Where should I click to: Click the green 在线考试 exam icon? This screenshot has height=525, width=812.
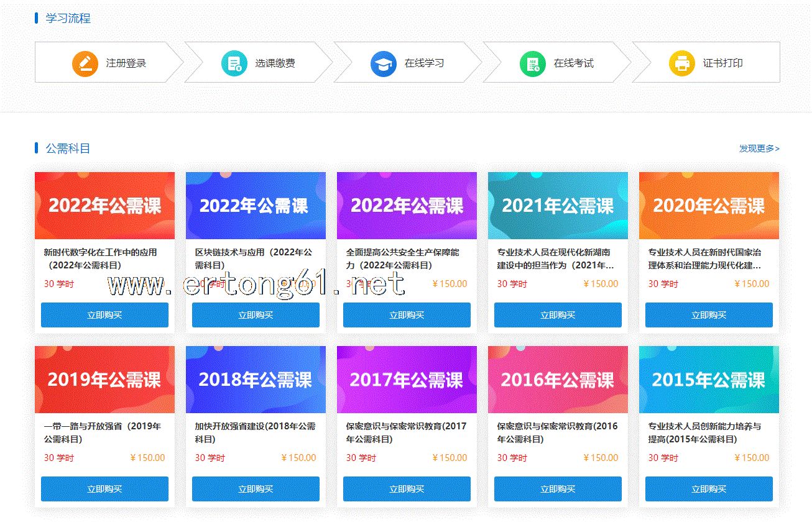coord(533,63)
